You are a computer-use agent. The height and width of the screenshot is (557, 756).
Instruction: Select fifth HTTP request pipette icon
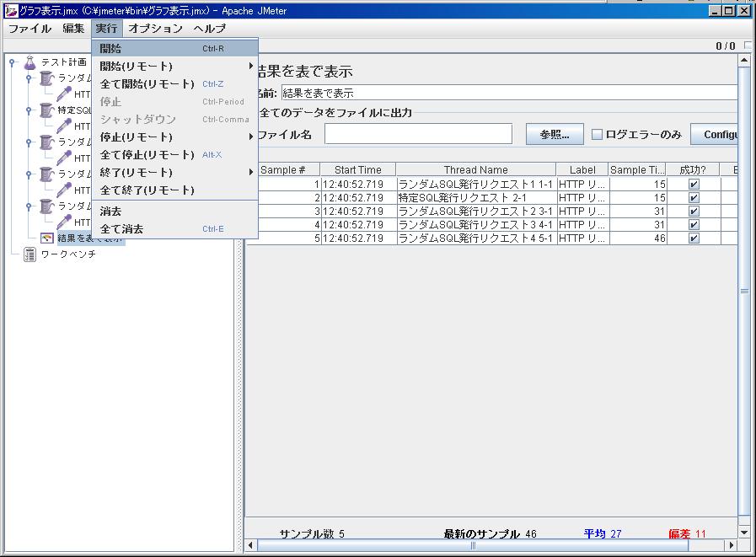pyautogui.click(x=64, y=222)
